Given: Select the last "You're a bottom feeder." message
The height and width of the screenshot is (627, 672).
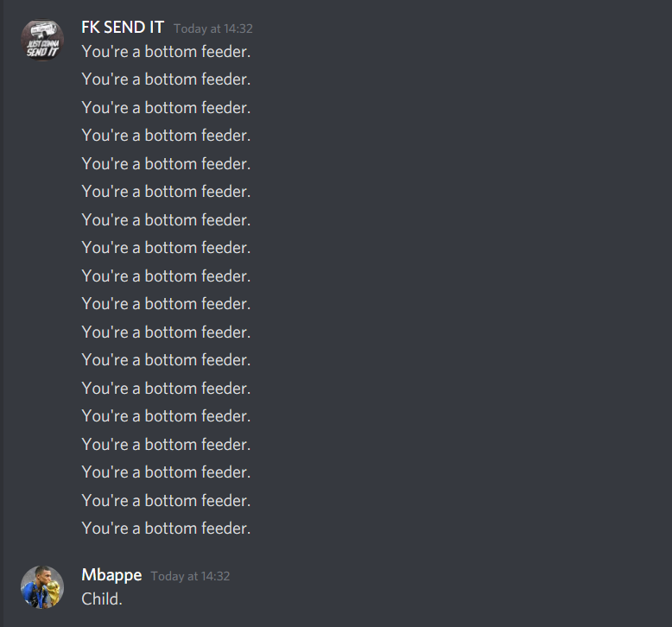Looking at the screenshot, I should point(167,529).
